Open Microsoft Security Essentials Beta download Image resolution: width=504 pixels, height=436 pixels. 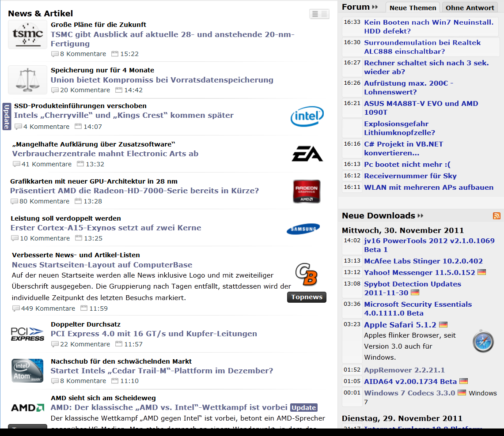[418, 308]
